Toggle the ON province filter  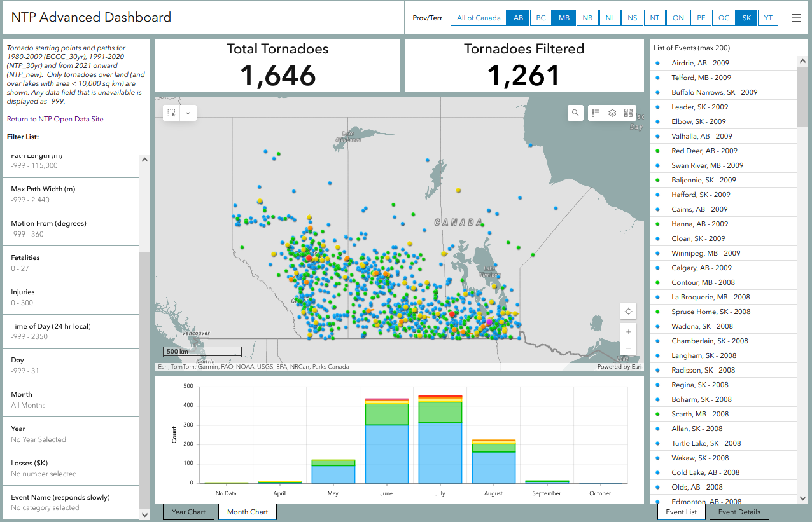678,18
